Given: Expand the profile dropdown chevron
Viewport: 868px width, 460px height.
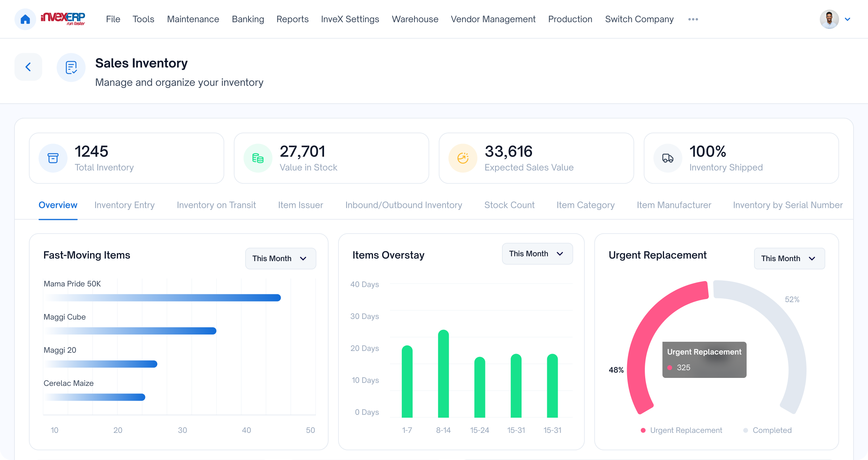Looking at the screenshot, I should click(847, 19).
